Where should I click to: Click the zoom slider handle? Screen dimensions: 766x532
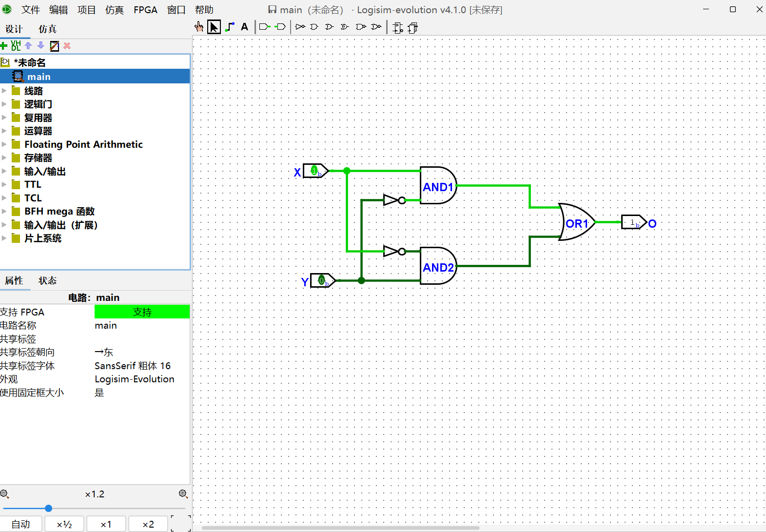coord(48,508)
